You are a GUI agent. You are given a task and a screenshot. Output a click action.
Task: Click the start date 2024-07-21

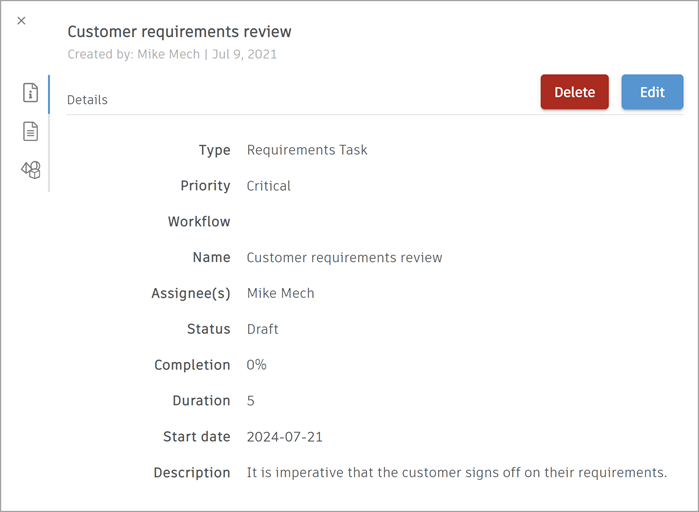pos(285,437)
